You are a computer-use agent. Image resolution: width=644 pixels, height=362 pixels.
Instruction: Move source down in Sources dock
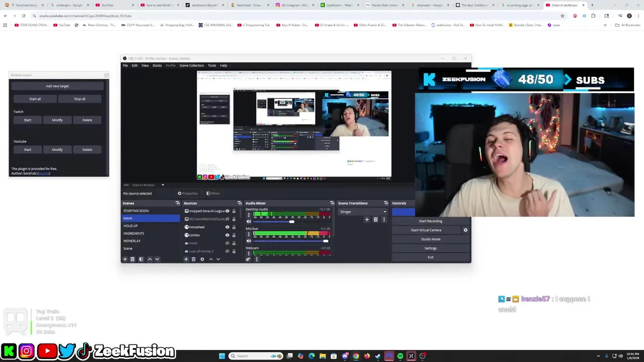[218, 259]
